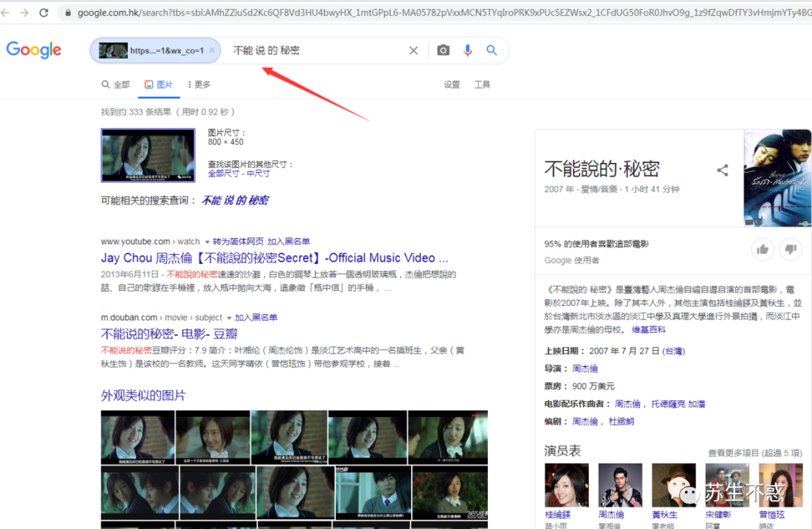
Task: Open the 更多 menu
Action: 198,84
